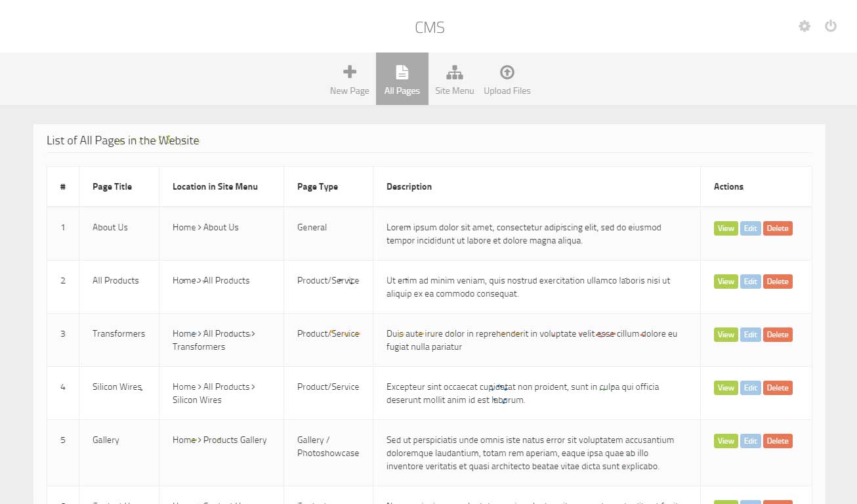857x504 pixels.
Task: Delete the Gallery page
Action: click(778, 441)
